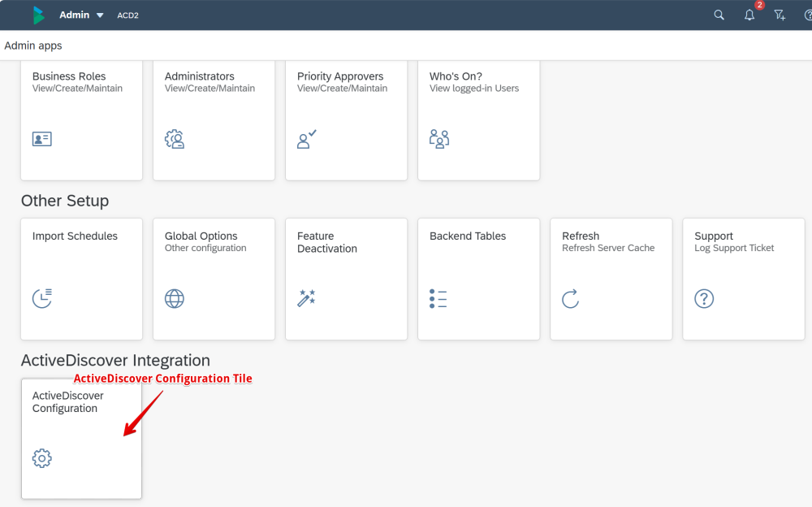Screen dimensions: 812x507
Task: Click the Support question mark icon
Action: pos(704,299)
